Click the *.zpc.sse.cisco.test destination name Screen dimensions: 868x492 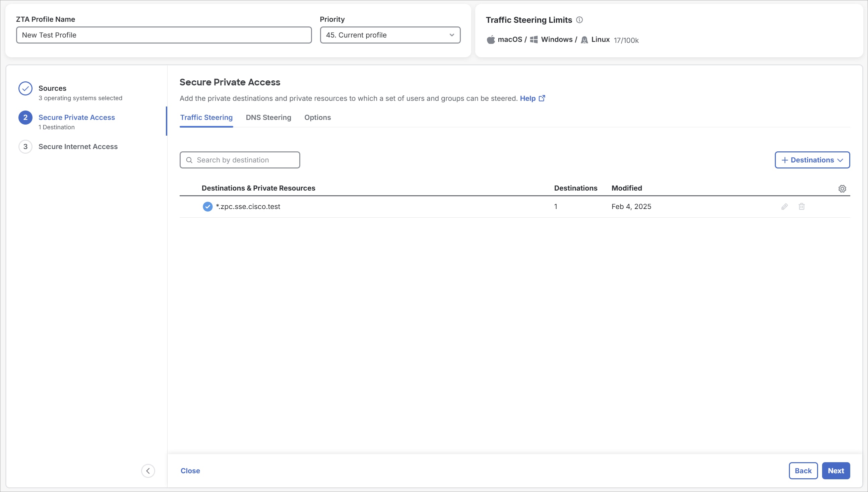coord(248,206)
